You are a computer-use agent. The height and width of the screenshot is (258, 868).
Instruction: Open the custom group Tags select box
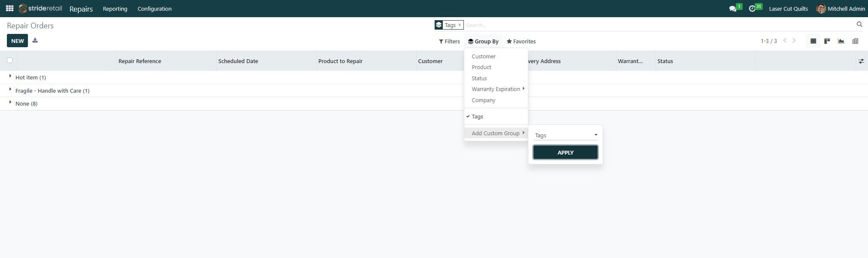coord(565,135)
